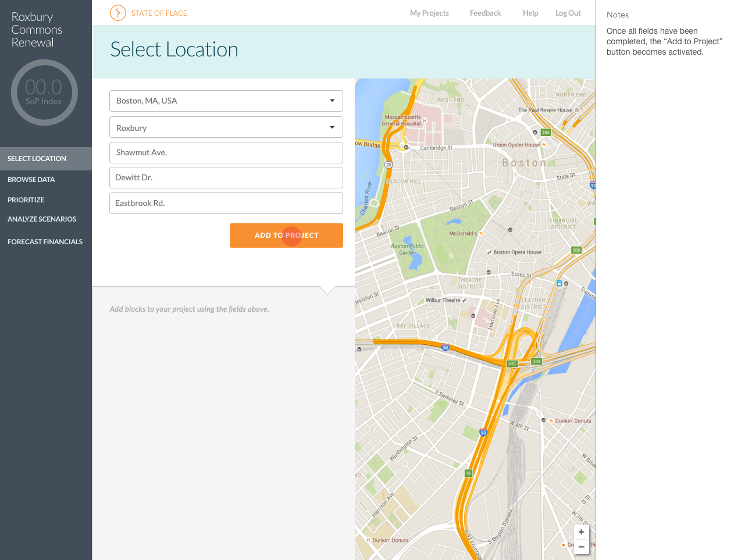Click the Dunkin' Donuts marker near Harrison Ave
Image resolution: width=752 pixels, height=560 pixels.
(x=368, y=540)
